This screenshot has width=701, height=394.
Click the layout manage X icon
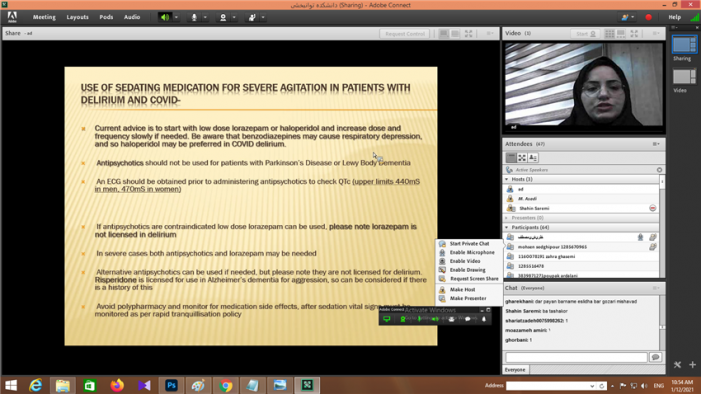pos(677,365)
